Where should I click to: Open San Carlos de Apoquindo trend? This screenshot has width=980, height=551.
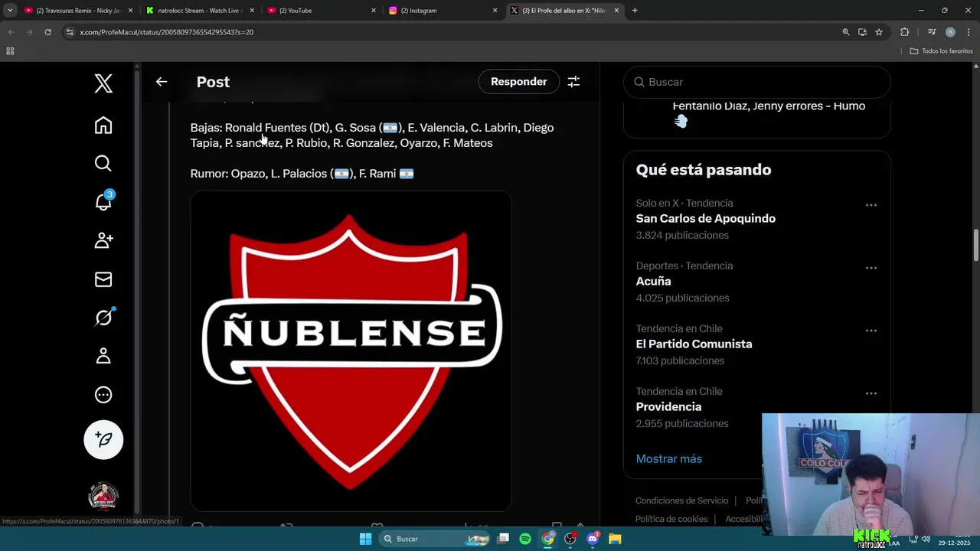[705, 219]
